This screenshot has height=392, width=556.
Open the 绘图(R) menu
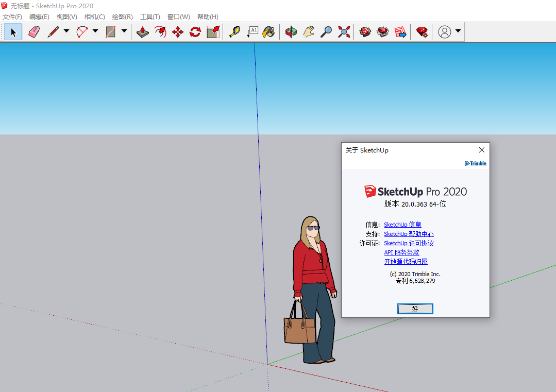122,16
